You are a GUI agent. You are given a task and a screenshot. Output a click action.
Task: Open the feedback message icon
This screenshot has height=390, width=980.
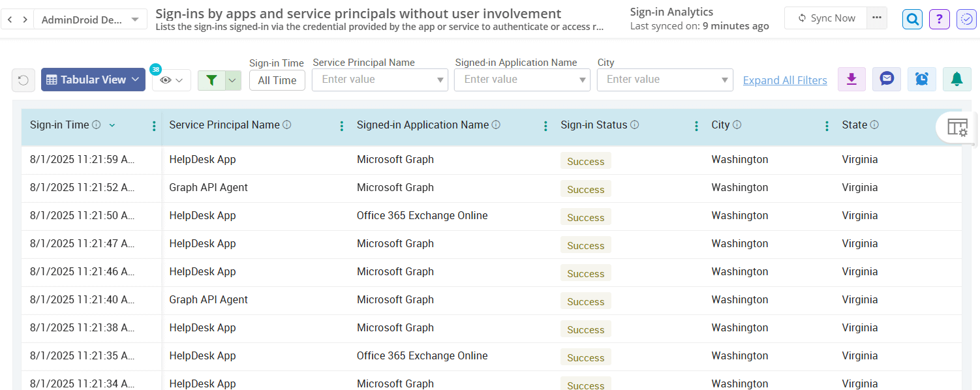coord(886,78)
